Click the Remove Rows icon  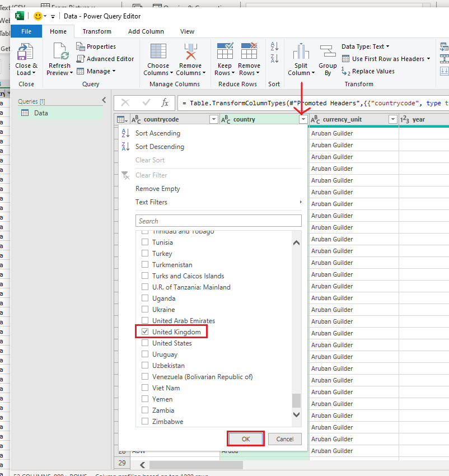tap(249, 52)
